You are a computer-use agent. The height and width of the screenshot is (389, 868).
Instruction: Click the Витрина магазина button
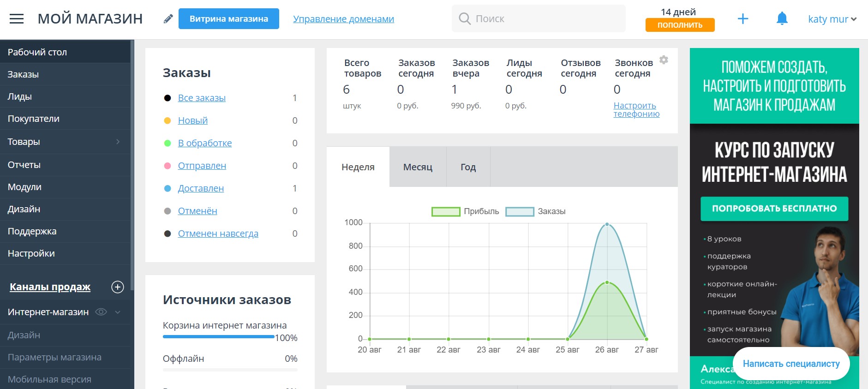coord(229,19)
